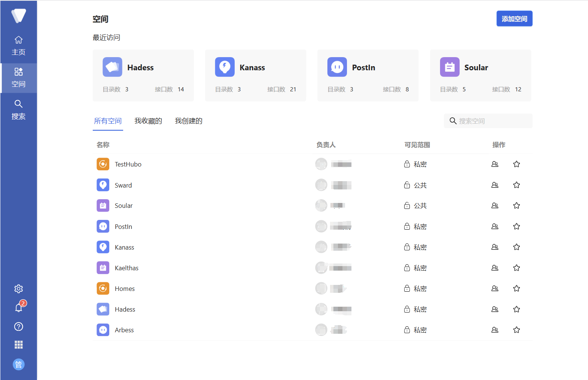Open the settings gear in sidebar
This screenshot has height=380, width=588.
tap(18, 289)
